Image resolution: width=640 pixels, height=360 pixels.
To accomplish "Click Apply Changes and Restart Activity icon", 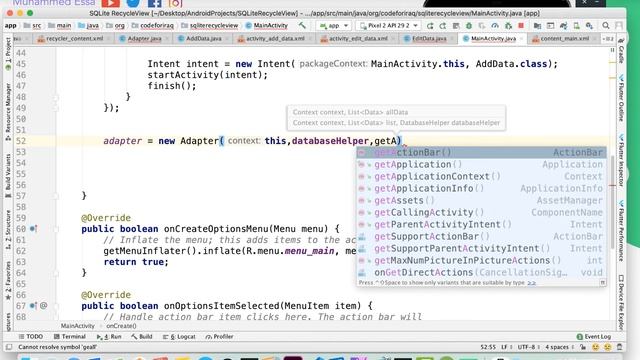I will 443,26.
